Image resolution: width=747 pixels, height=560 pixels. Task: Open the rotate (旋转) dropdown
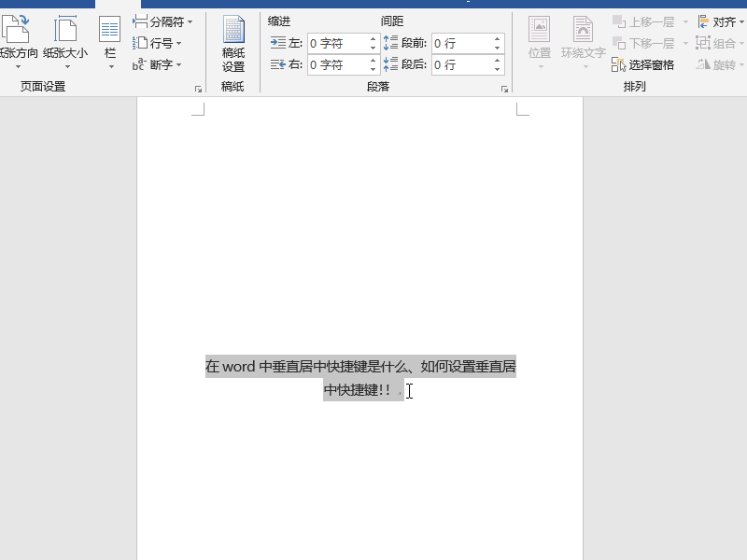(720, 64)
